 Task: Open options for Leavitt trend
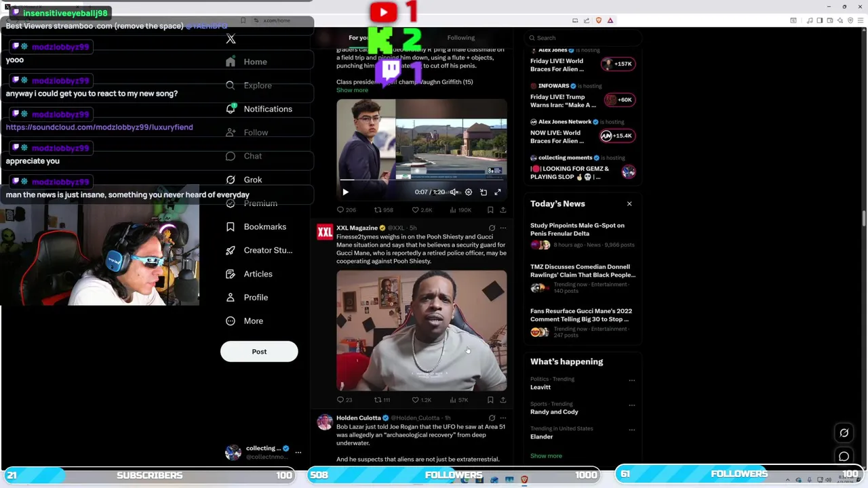(x=631, y=380)
